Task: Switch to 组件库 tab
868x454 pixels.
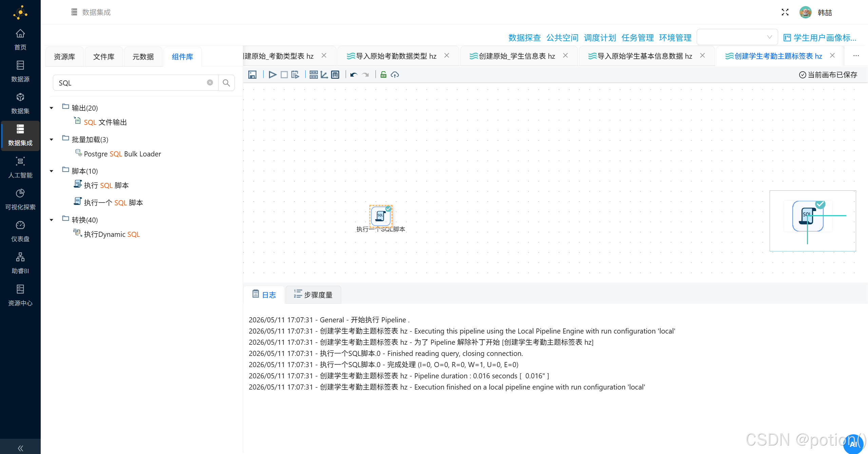Action: click(x=182, y=57)
